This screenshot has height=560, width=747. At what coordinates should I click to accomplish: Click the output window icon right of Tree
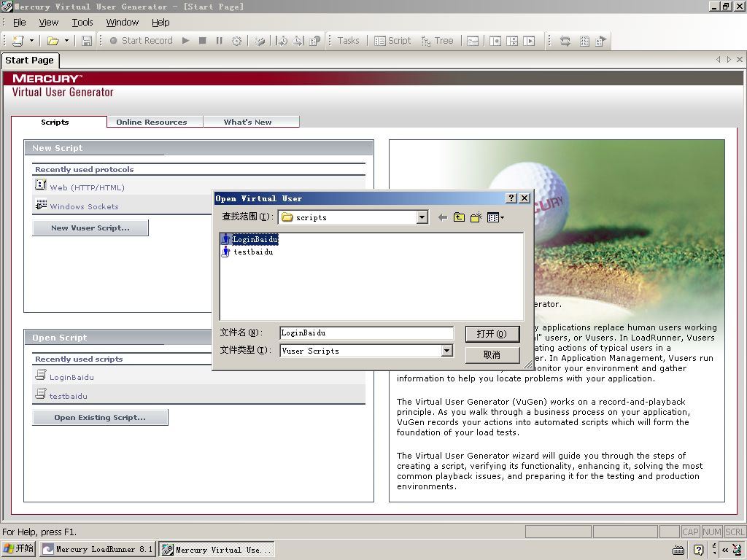pos(473,41)
